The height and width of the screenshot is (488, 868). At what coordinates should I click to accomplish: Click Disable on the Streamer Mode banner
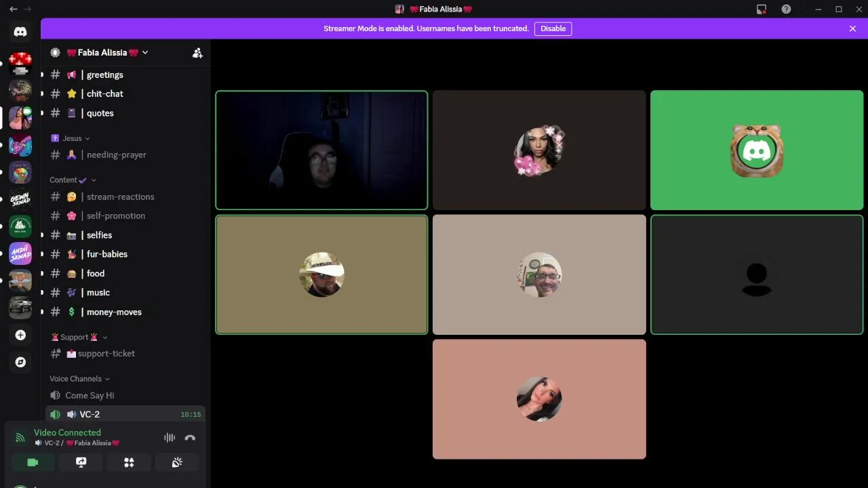[553, 28]
